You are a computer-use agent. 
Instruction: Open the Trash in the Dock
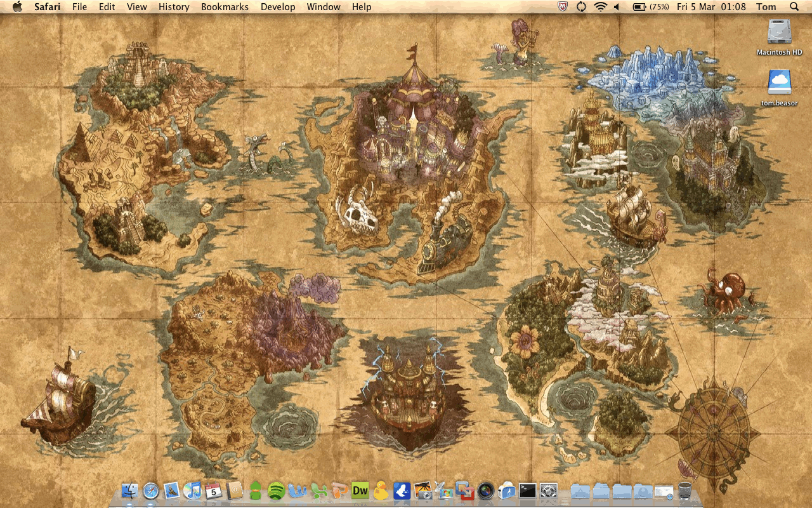click(x=684, y=490)
